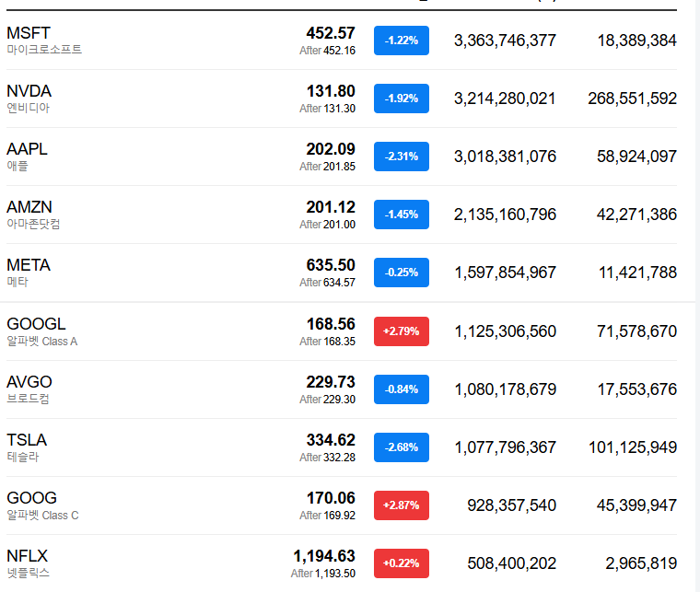700x592 pixels.
Task: Click the 알파벳 Class A company name
Action: pyautogui.click(x=42, y=342)
